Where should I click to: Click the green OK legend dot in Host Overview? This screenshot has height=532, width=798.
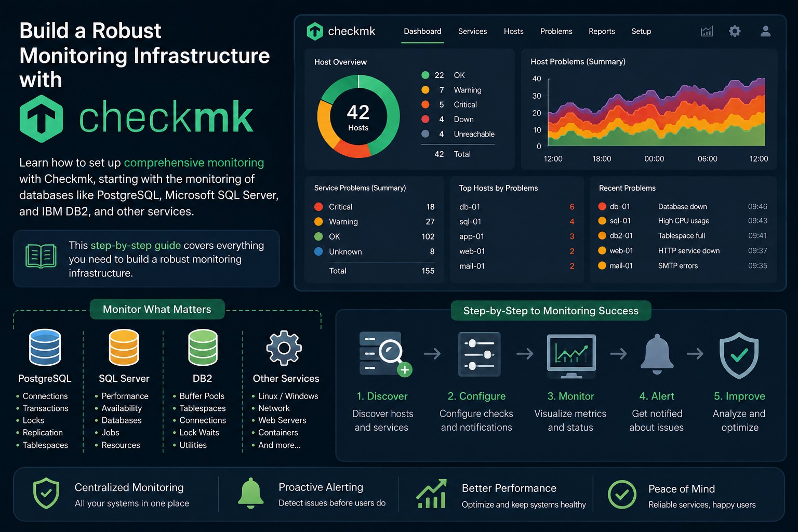(x=425, y=75)
